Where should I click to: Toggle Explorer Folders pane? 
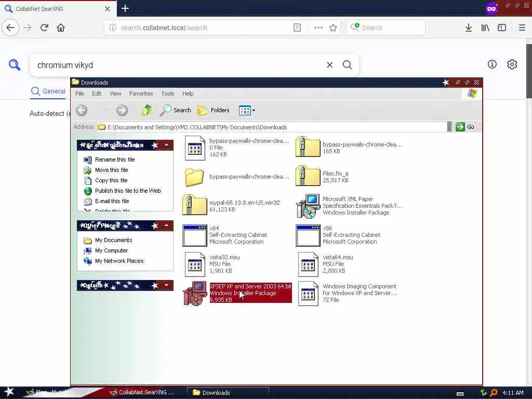[214, 110]
